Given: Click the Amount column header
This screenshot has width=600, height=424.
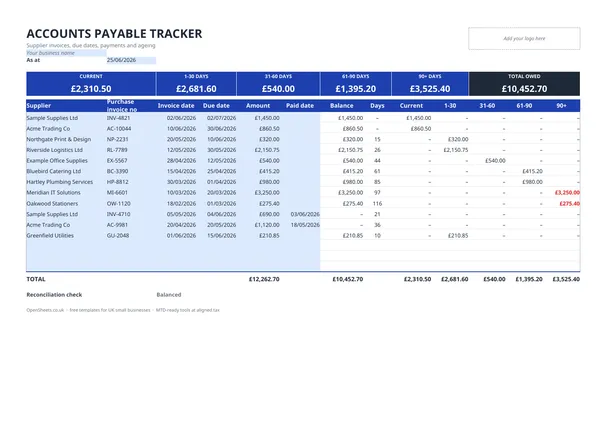Looking at the screenshot, I should tap(258, 106).
